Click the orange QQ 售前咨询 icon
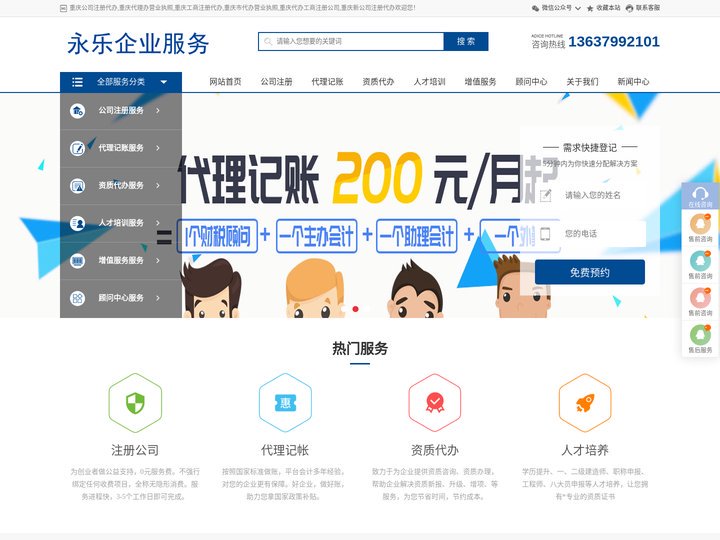 pyautogui.click(x=700, y=224)
